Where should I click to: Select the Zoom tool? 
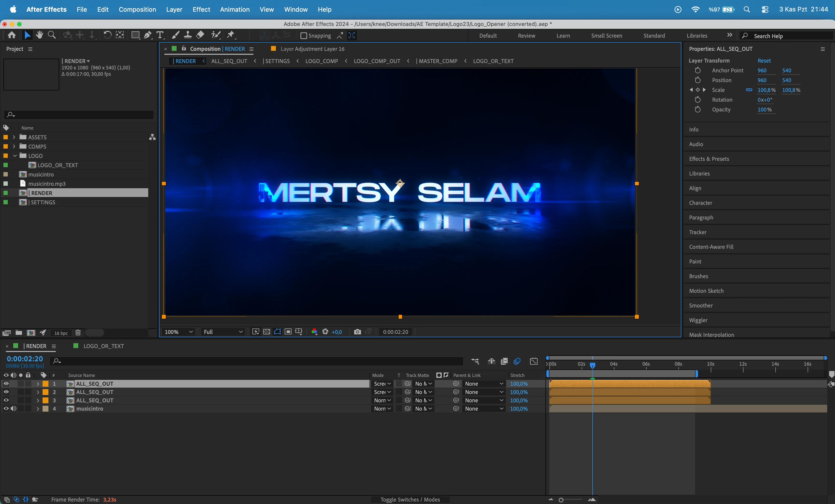click(x=52, y=35)
